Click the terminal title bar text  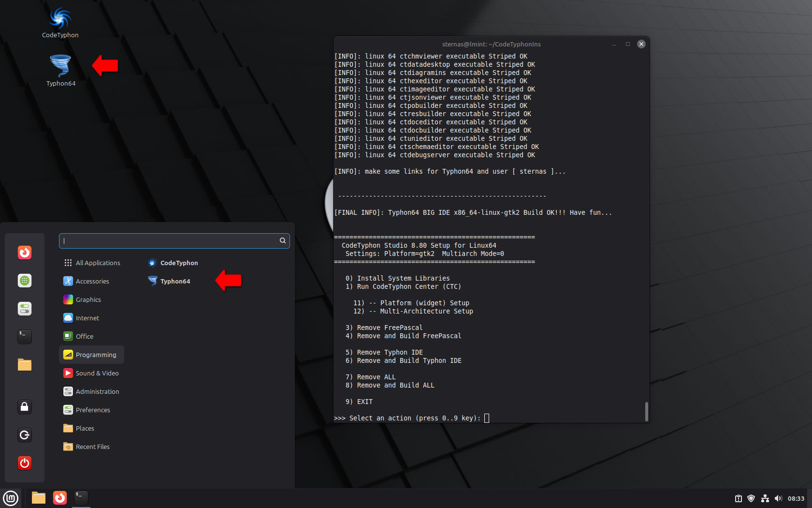tap(491, 44)
